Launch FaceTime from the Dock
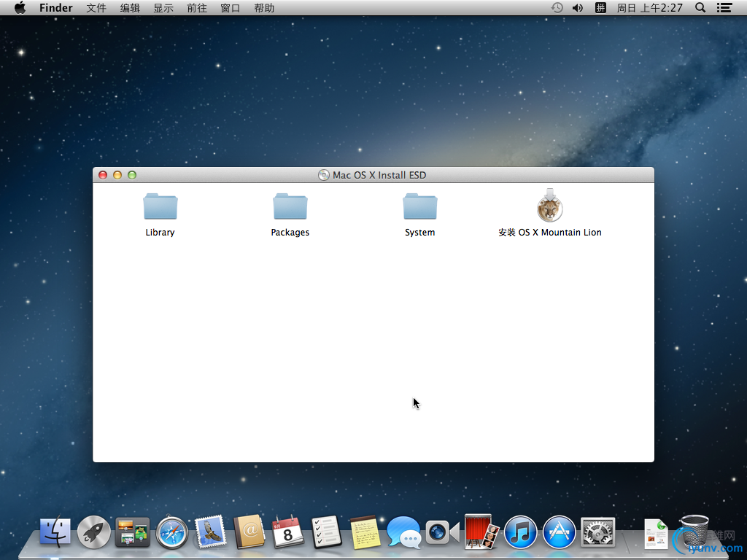 443,532
